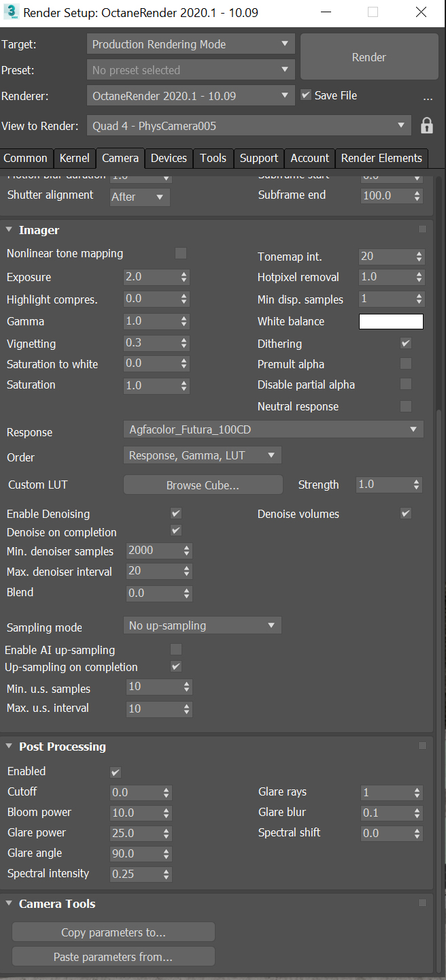Adjust the Glare power spinner arrows
This screenshot has width=446, height=980.
coord(167,833)
